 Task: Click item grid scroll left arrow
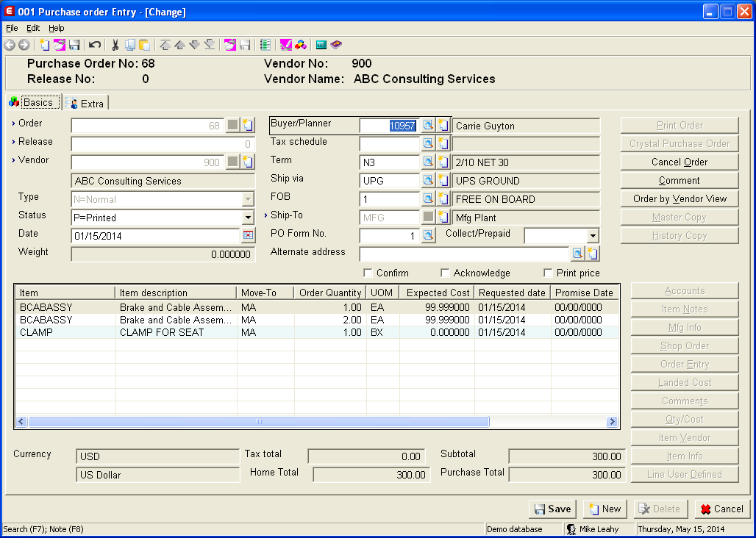click(x=21, y=421)
